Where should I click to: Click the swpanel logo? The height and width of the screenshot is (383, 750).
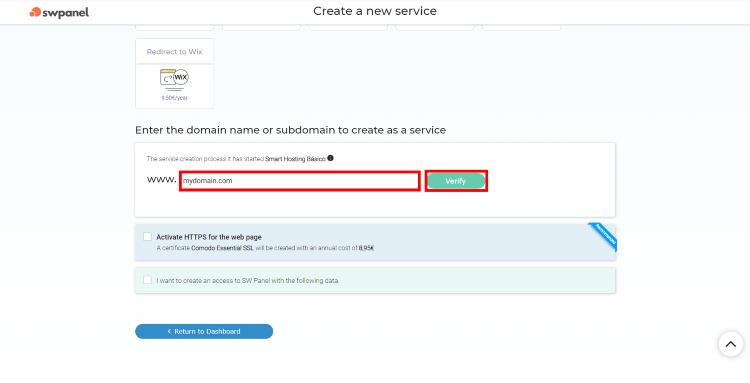(59, 12)
